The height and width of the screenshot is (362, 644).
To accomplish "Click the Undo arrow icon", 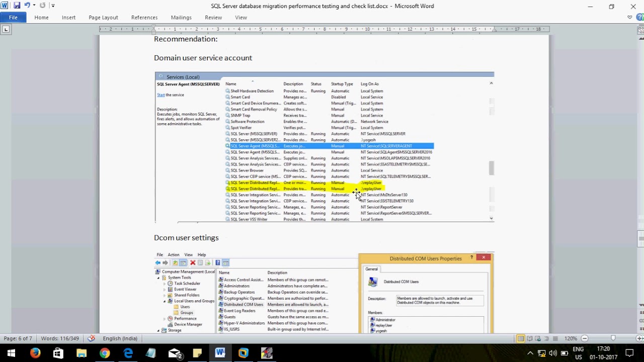I will coord(27,6).
